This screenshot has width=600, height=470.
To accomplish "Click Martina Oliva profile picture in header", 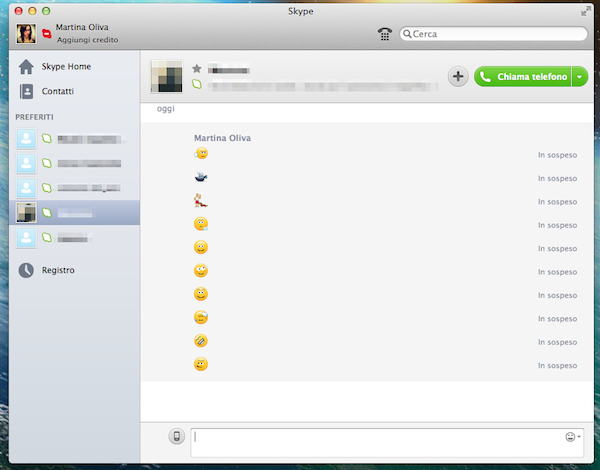I will pyautogui.click(x=26, y=33).
